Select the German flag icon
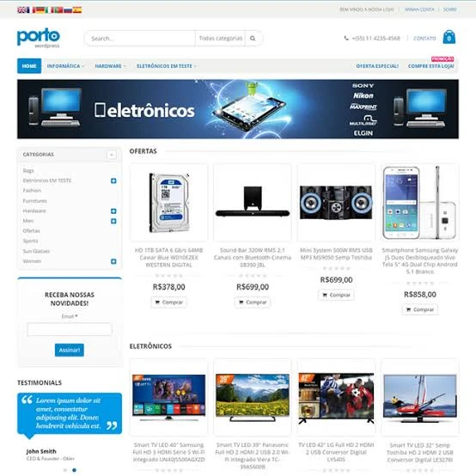The width and height of the screenshot is (476, 476). pos(40,10)
